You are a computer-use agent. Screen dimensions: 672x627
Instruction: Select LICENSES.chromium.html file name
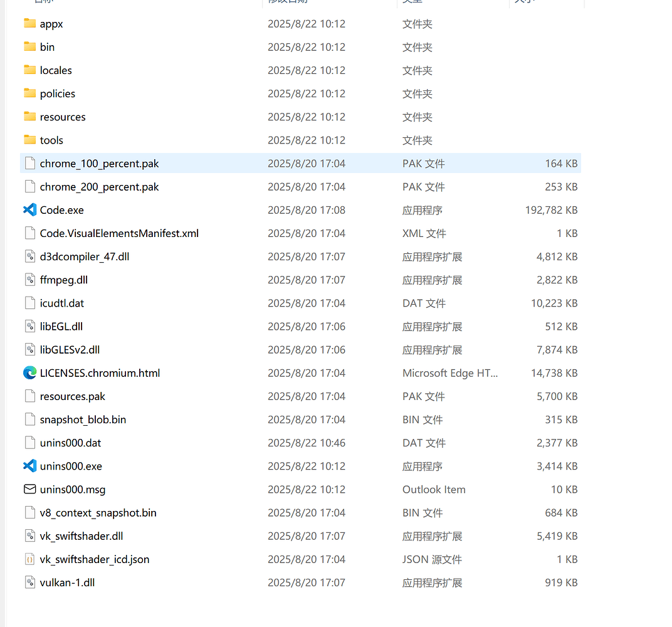100,373
